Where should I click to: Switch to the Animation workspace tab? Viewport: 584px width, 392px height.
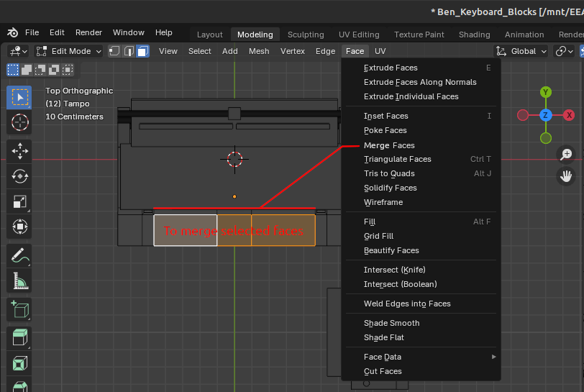coord(524,35)
